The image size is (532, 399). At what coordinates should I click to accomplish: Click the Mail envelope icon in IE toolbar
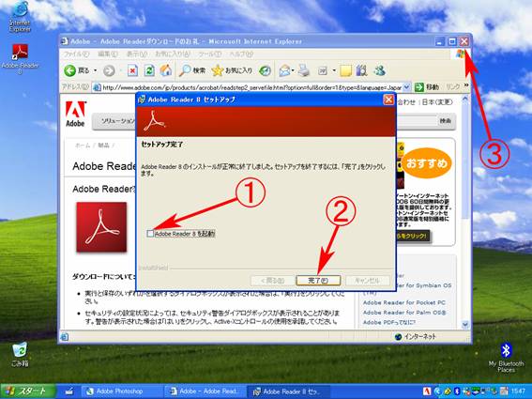[284, 70]
